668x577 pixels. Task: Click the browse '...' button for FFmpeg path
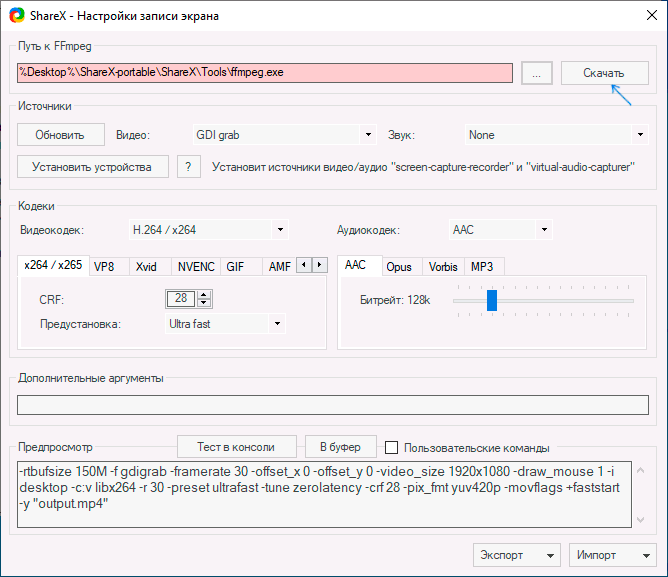(x=536, y=74)
